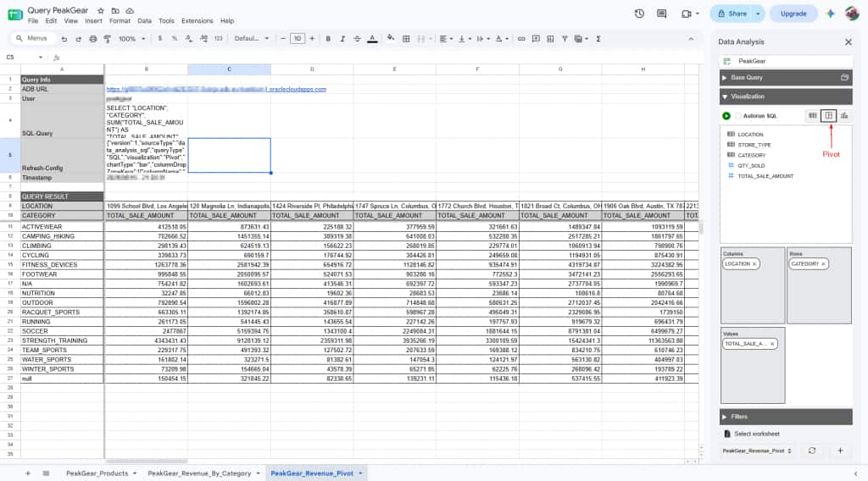This screenshot has height=481, width=868.
Task: Expand the Filters section
Action: (x=725, y=417)
